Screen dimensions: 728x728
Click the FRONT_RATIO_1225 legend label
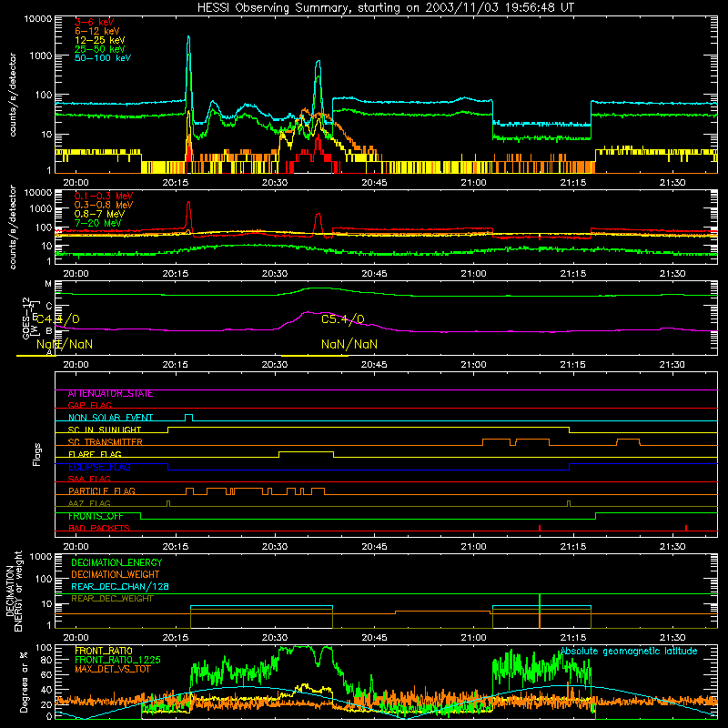(x=117, y=660)
